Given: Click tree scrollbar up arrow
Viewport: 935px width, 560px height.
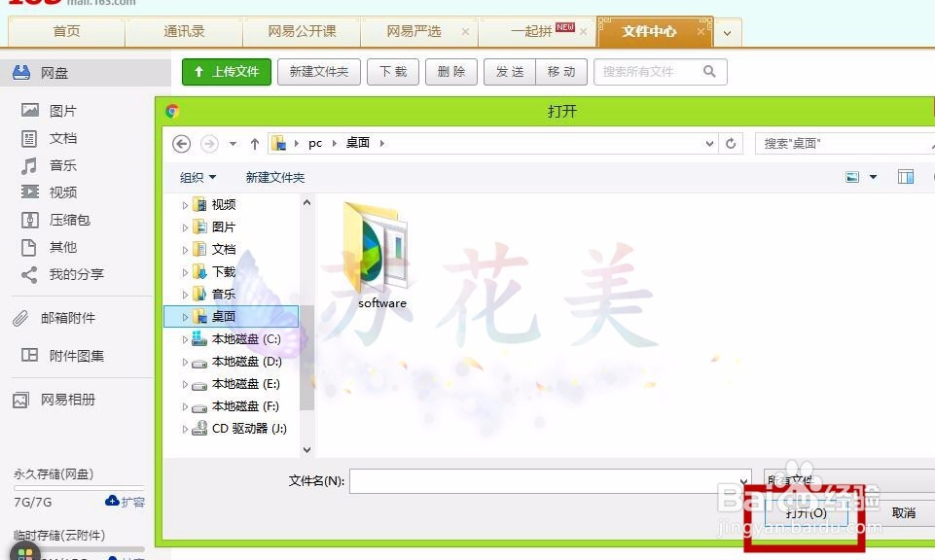Looking at the screenshot, I should [306, 203].
